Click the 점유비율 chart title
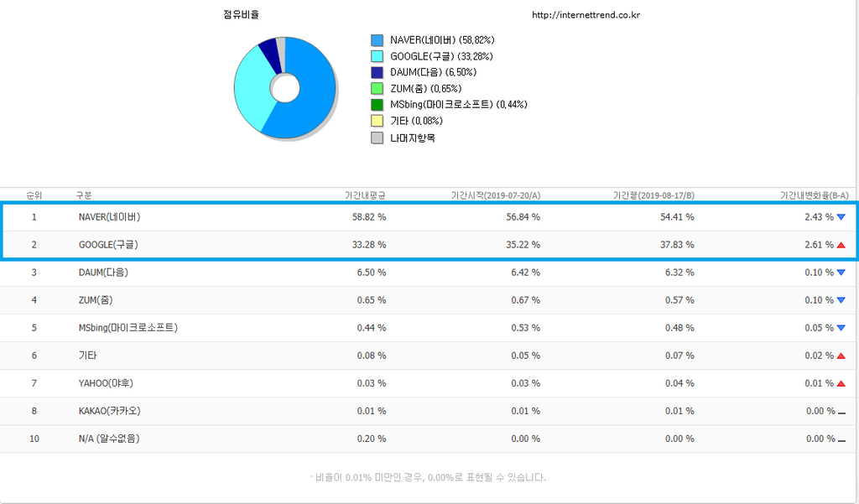 coord(241,15)
